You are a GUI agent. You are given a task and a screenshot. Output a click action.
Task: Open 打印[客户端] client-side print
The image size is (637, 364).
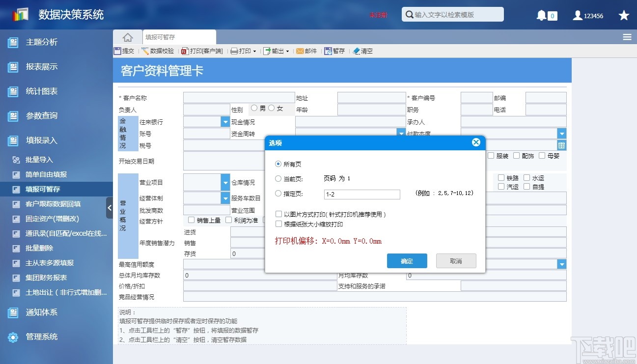201,50
